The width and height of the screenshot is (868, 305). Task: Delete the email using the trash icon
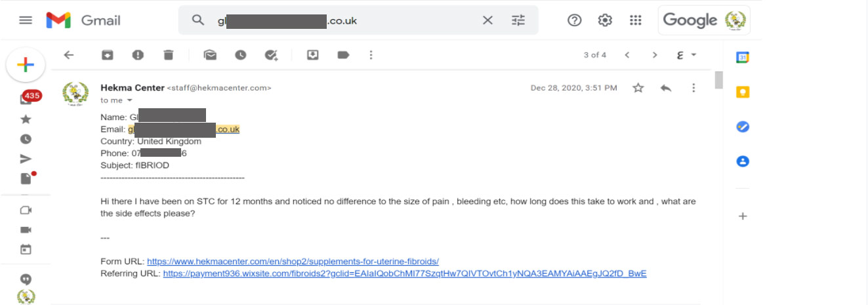[169, 55]
